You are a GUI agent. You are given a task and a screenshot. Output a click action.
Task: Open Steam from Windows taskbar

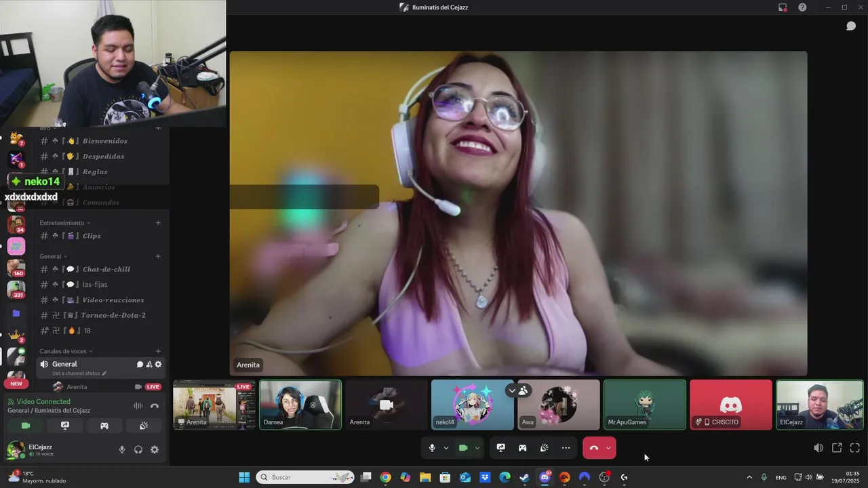(524, 477)
